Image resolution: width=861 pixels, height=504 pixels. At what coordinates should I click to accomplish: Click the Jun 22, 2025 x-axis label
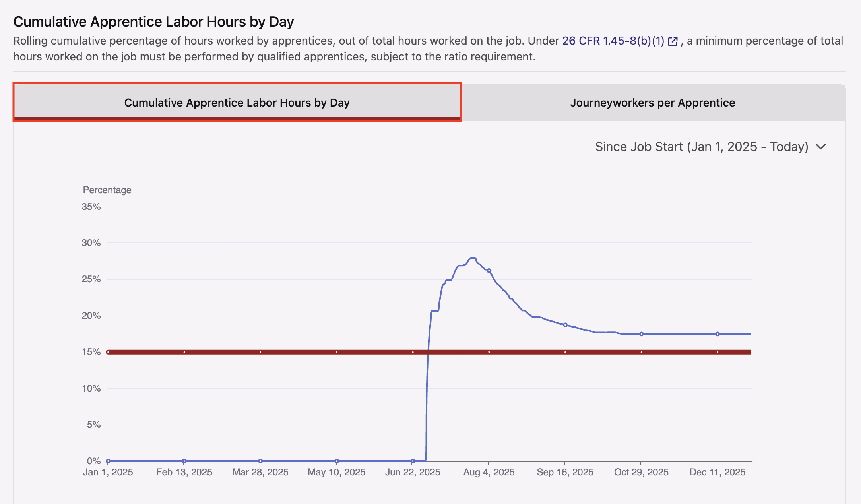413,472
